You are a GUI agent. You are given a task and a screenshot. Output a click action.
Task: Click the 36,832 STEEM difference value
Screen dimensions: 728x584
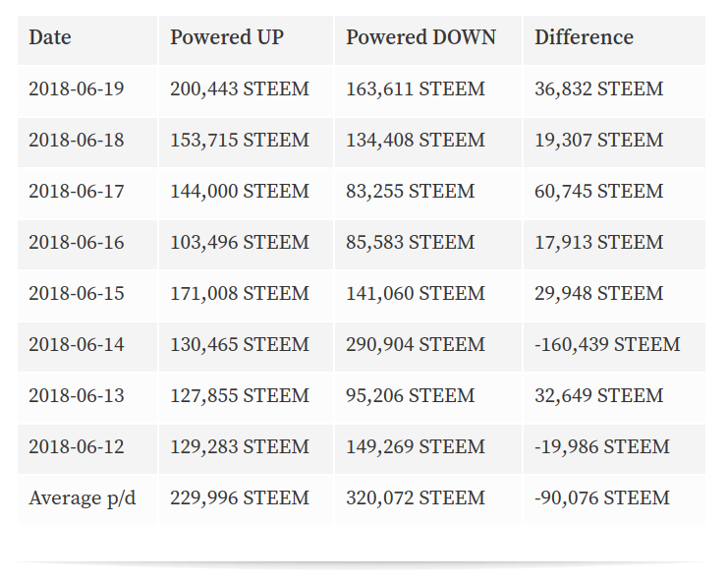599,88
